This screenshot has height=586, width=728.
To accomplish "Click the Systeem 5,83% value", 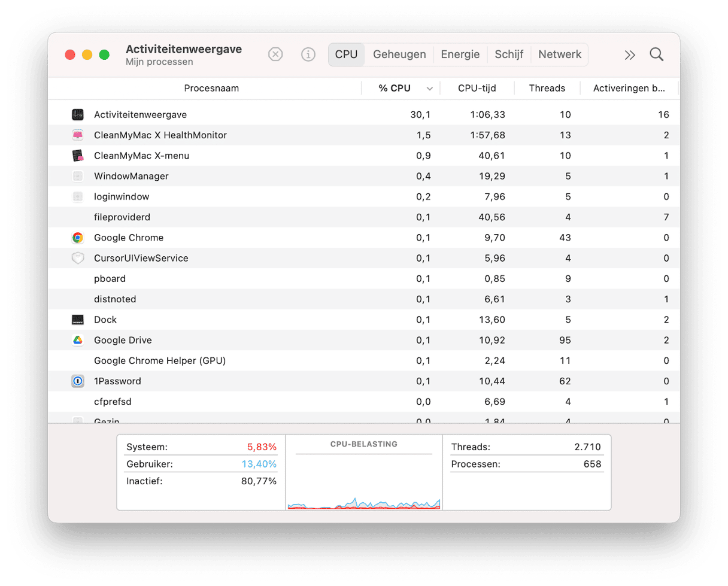I will (x=262, y=447).
